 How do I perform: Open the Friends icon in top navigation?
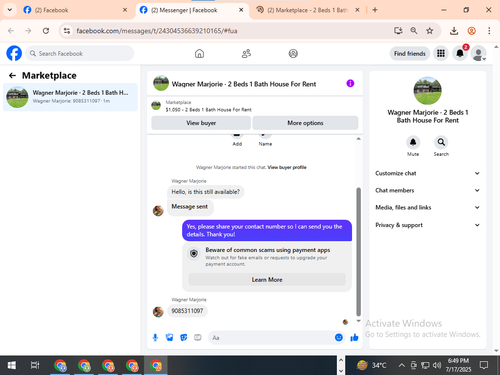[x=246, y=53]
